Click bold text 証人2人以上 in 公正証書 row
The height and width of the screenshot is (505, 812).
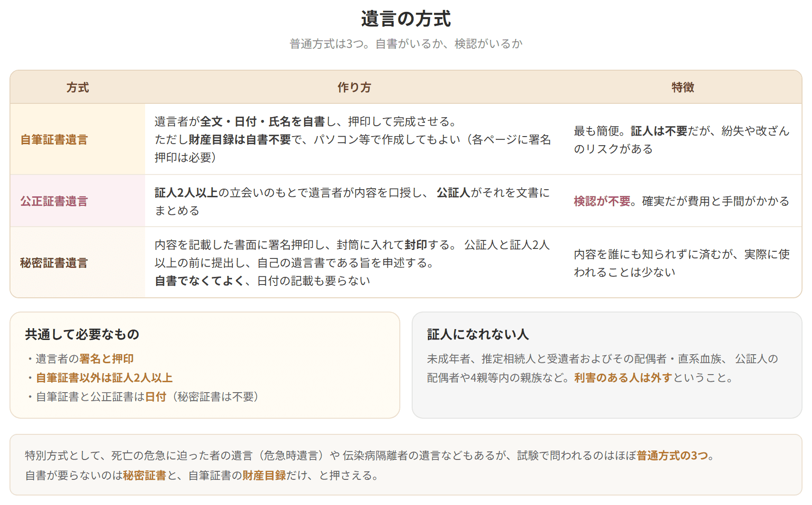186,193
